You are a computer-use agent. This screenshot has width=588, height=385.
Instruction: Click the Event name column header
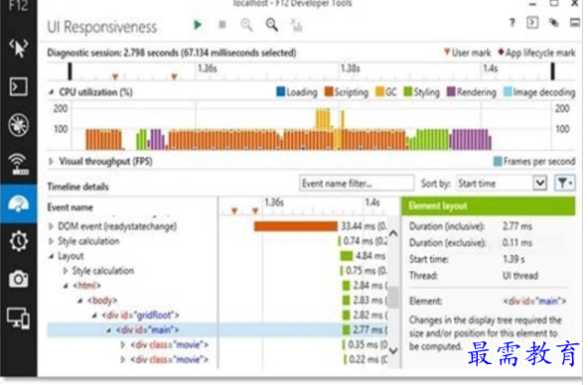tap(71, 207)
